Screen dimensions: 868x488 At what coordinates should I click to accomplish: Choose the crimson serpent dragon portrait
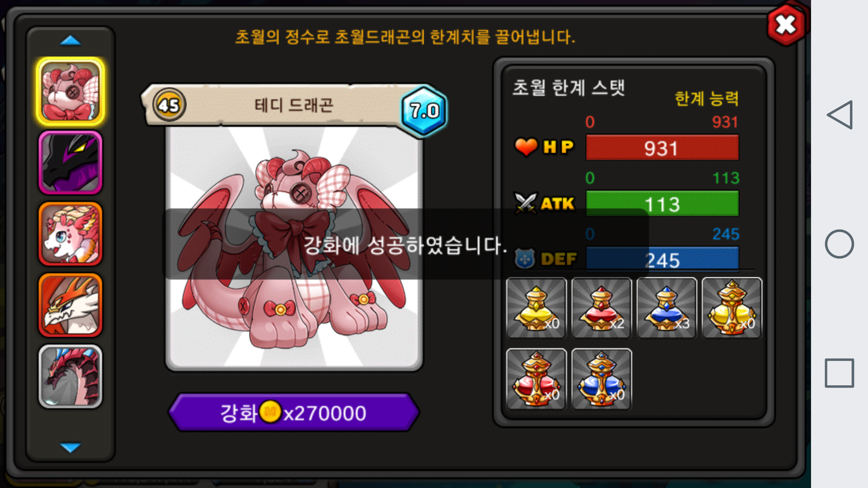coord(71,376)
